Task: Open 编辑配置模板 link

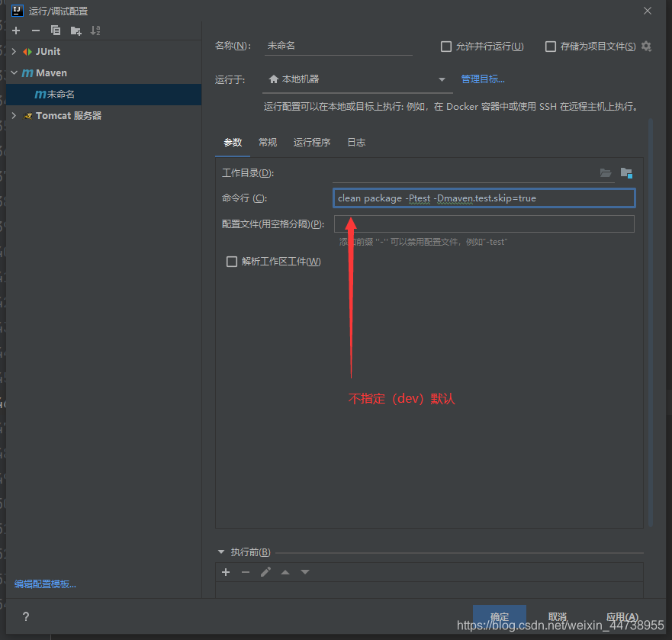Action: tap(45, 584)
